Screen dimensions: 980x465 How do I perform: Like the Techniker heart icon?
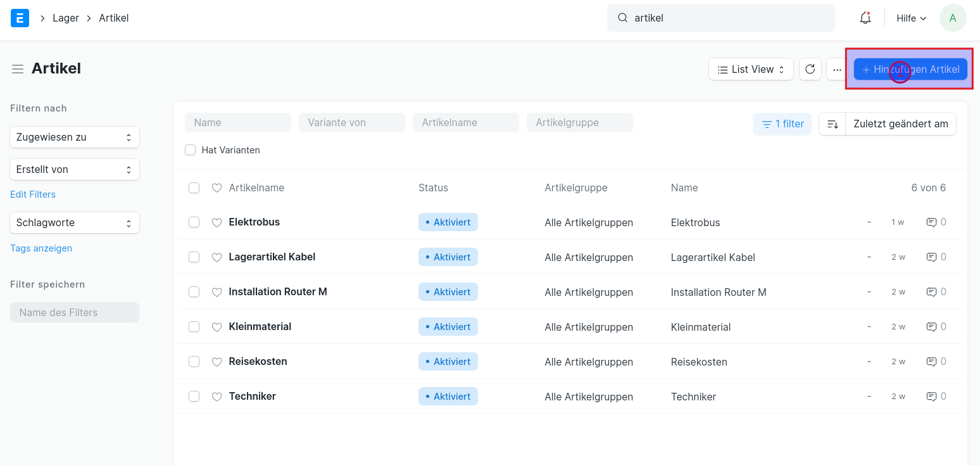point(217,397)
